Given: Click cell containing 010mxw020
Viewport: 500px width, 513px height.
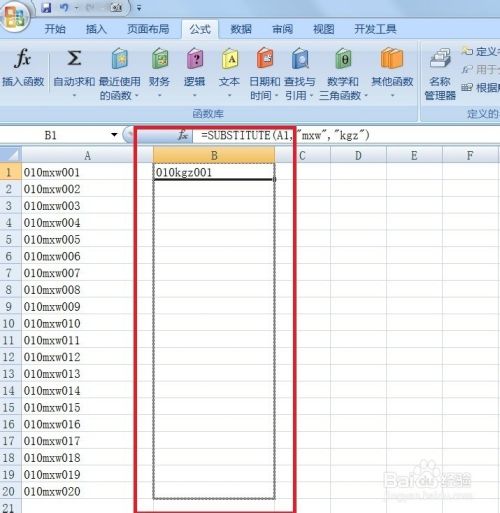Looking at the screenshot, I should coord(87,491).
